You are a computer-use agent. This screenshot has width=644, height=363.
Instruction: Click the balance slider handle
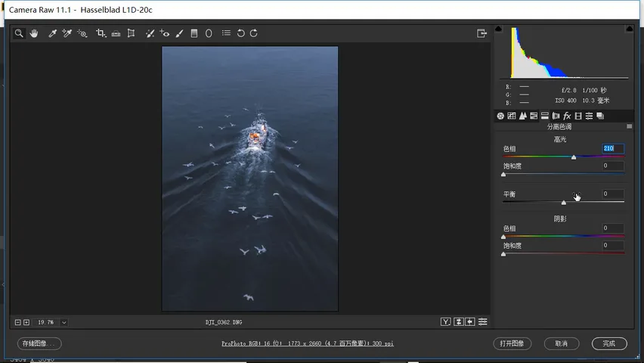tap(564, 202)
